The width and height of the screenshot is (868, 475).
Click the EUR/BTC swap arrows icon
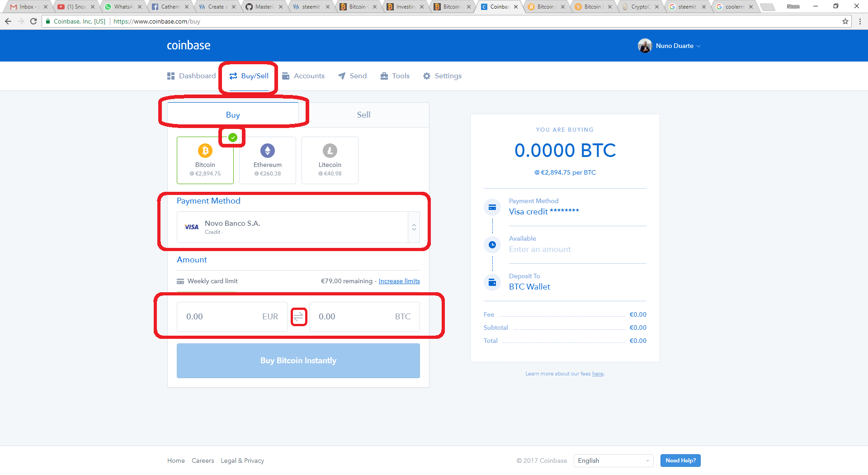298,317
